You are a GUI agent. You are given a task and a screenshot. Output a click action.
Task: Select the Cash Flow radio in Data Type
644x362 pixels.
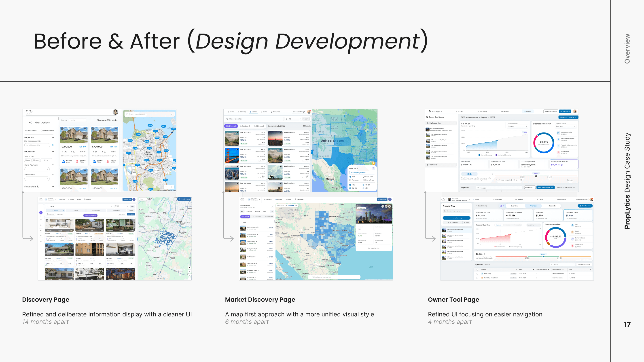364,177
